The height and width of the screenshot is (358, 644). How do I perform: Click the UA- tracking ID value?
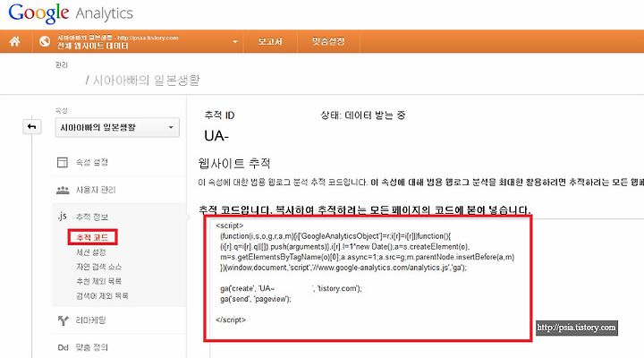click(x=216, y=136)
